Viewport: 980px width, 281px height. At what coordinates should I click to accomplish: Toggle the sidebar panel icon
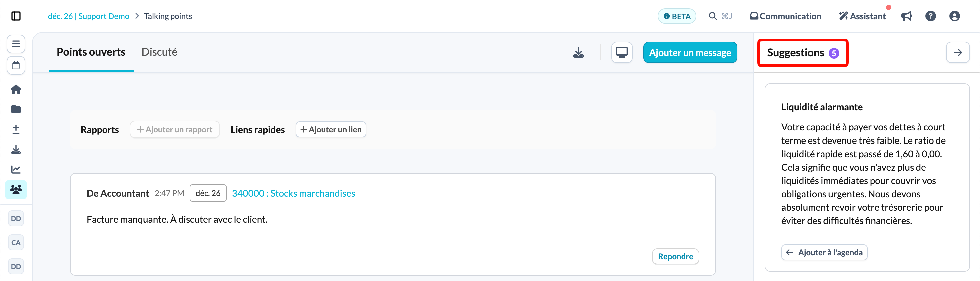16,16
